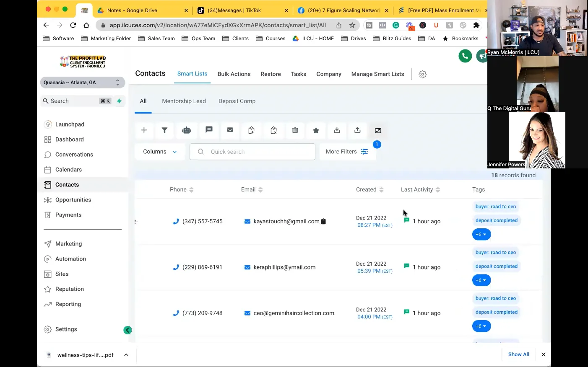Expand +6 tags on first contact
The width and height of the screenshot is (588, 367).
coord(481,234)
